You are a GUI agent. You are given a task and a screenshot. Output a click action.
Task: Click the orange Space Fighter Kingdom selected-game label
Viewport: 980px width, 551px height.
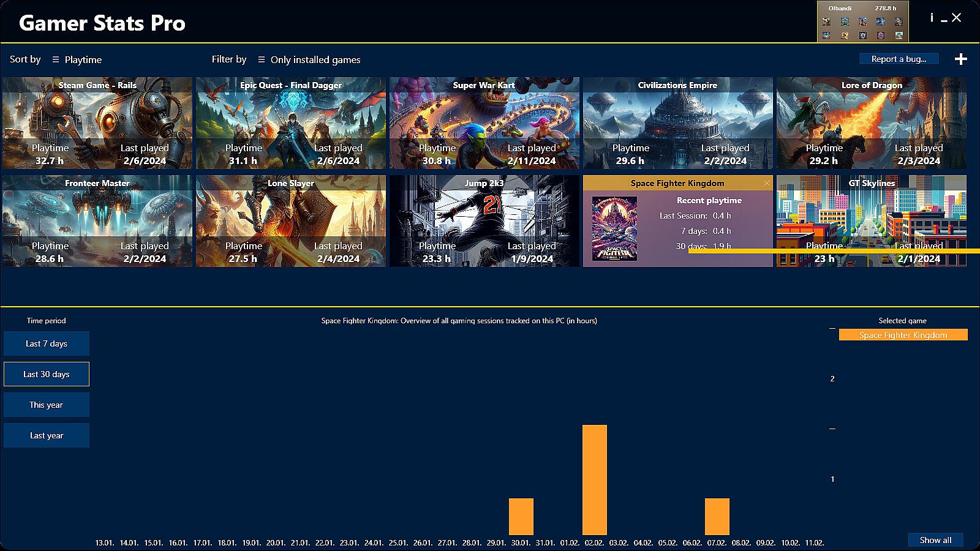pyautogui.click(x=903, y=335)
